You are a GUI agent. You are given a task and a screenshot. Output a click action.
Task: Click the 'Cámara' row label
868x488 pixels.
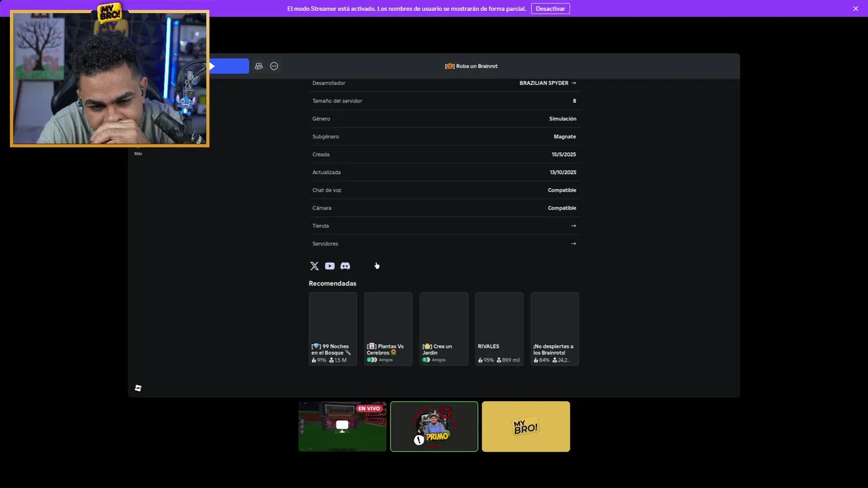pyautogui.click(x=322, y=208)
